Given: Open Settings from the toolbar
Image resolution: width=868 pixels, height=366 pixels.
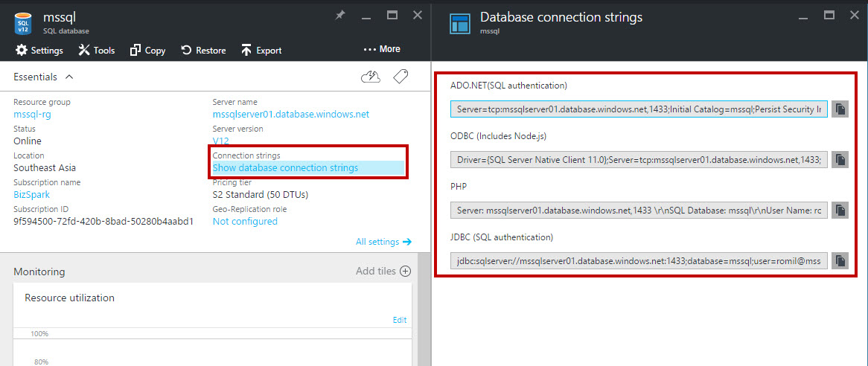Looking at the screenshot, I should pyautogui.click(x=39, y=51).
